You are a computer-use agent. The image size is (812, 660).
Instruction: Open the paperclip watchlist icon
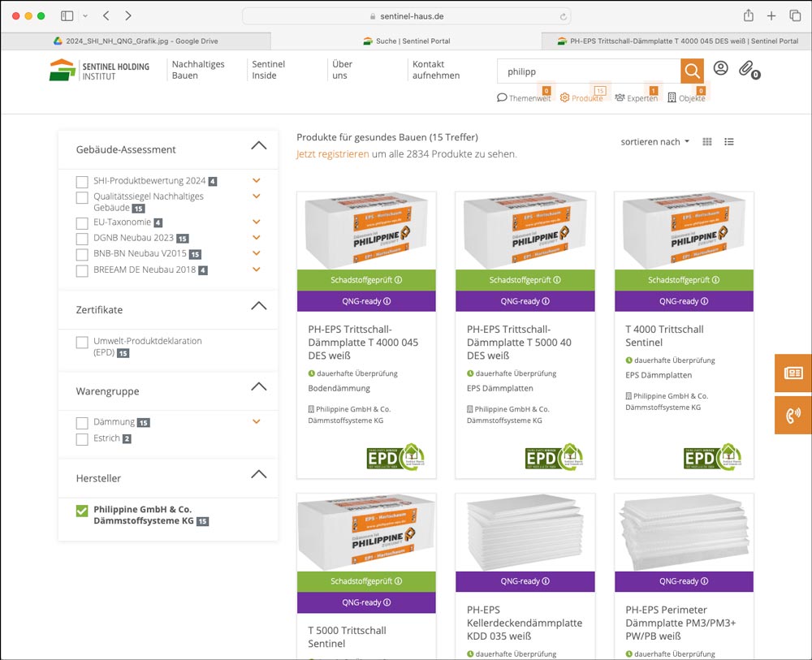click(x=746, y=69)
